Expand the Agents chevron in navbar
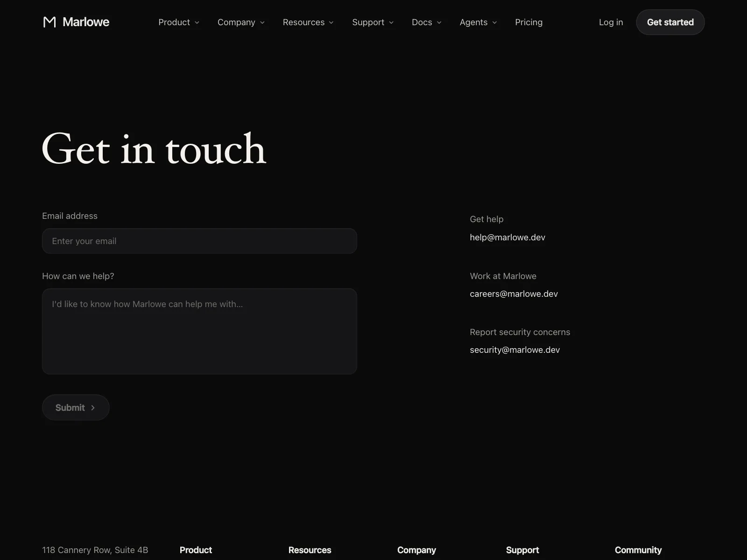747x560 pixels. click(x=495, y=22)
